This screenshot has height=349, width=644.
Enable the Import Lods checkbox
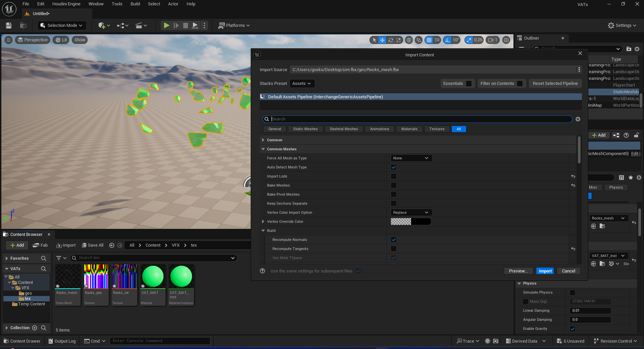point(394,176)
